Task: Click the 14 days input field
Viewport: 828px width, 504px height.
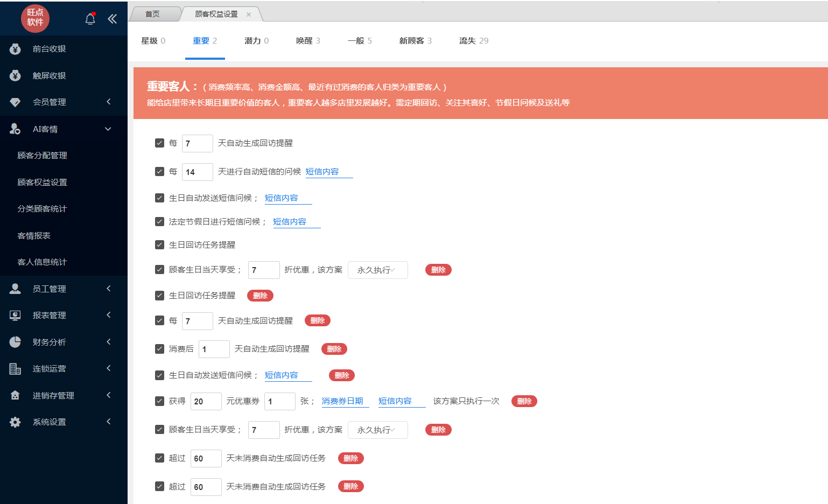Action: coord(198,172)
